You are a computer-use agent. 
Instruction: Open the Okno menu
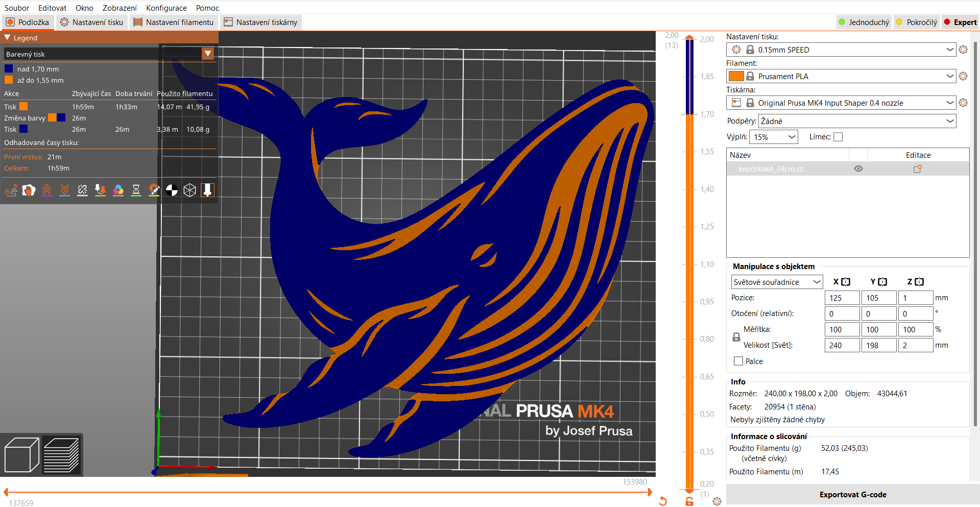tap(84, 8)
